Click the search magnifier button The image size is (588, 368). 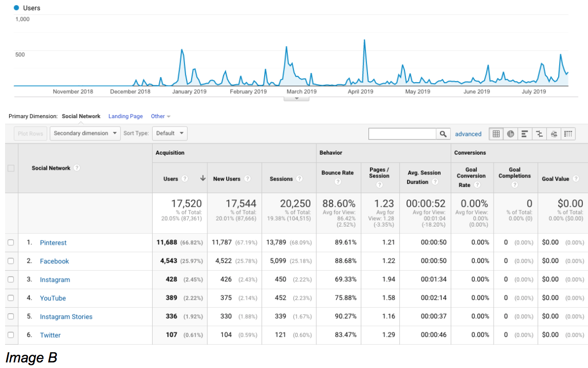[443, 134]
